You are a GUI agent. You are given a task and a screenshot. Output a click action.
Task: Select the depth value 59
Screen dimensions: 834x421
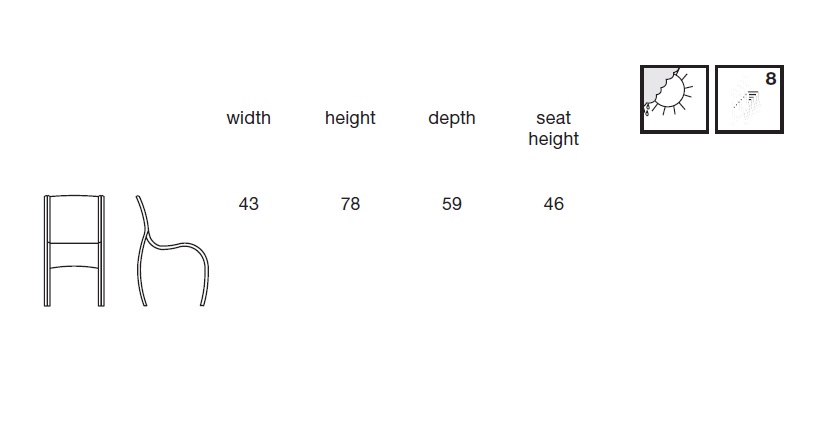point(452,204)
